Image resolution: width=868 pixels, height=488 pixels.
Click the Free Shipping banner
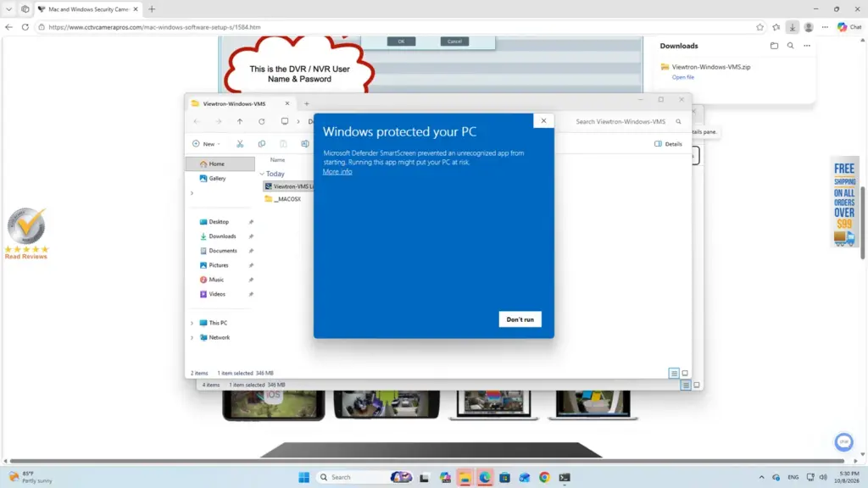[844, 203]
